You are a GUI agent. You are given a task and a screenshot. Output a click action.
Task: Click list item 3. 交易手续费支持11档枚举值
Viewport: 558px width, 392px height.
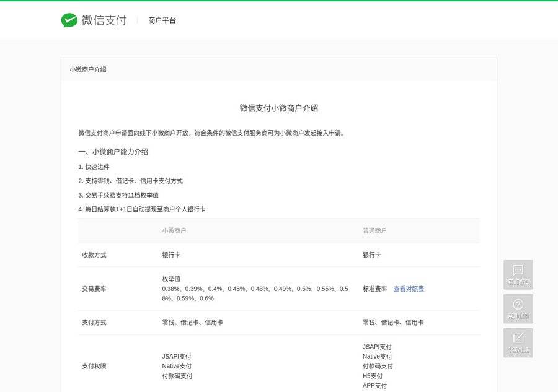pos(118,195)
